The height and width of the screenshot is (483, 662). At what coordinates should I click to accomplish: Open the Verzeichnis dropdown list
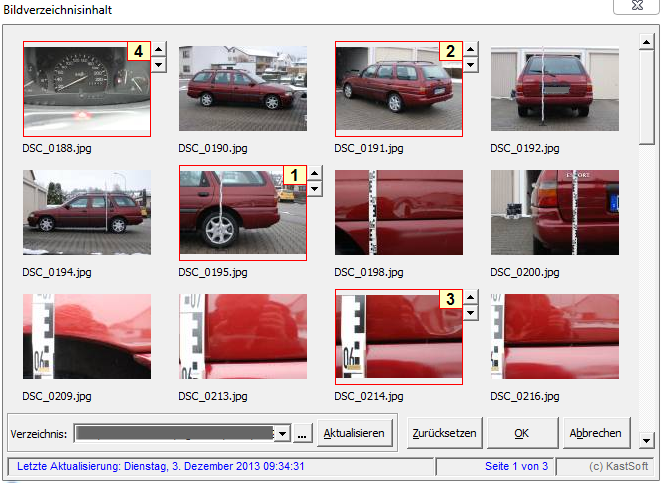pyautogui.click(x=283, y=433)
